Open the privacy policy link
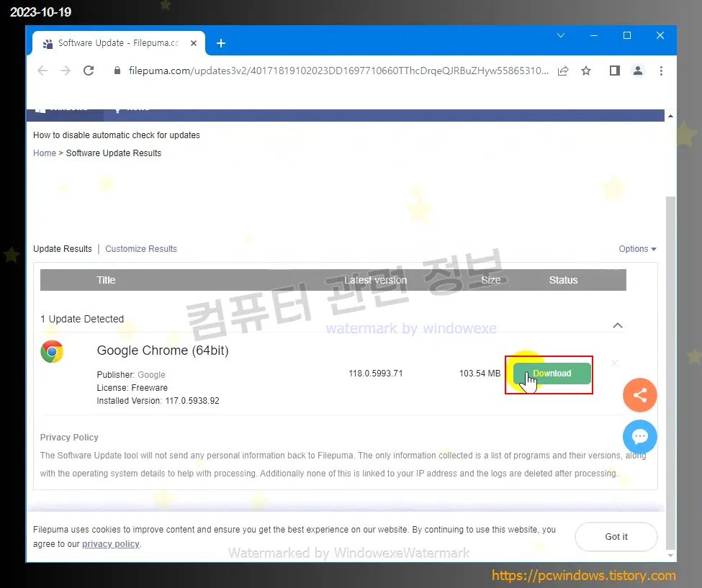The image size is (702, 588). (x=111, y=543)
